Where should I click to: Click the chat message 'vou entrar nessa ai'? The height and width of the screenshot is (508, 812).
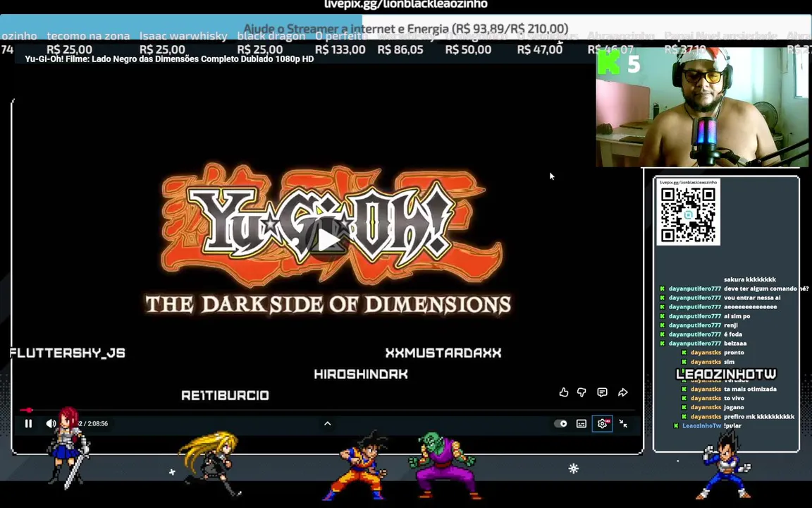(752, 298)
